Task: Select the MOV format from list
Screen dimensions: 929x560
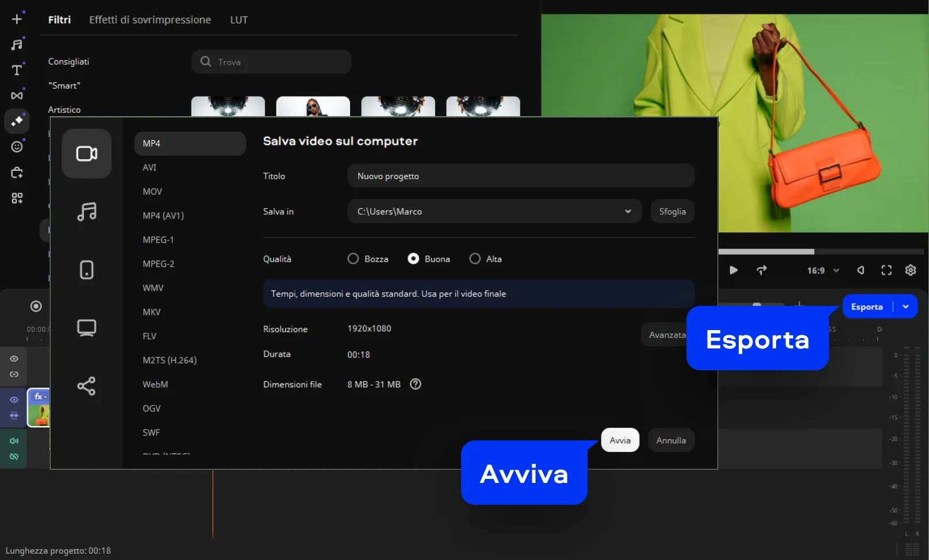Action: click(x=152, y=191)
